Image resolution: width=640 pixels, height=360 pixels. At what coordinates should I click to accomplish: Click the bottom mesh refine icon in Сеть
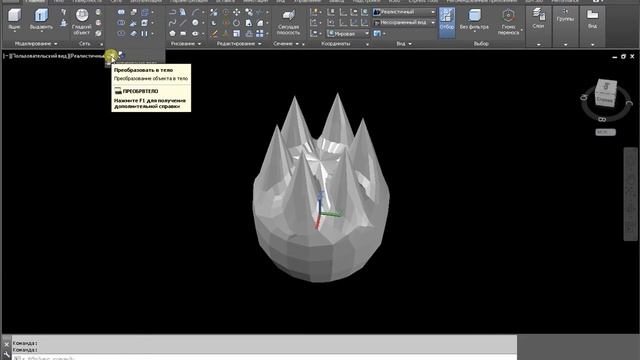[x=98, y=33]
